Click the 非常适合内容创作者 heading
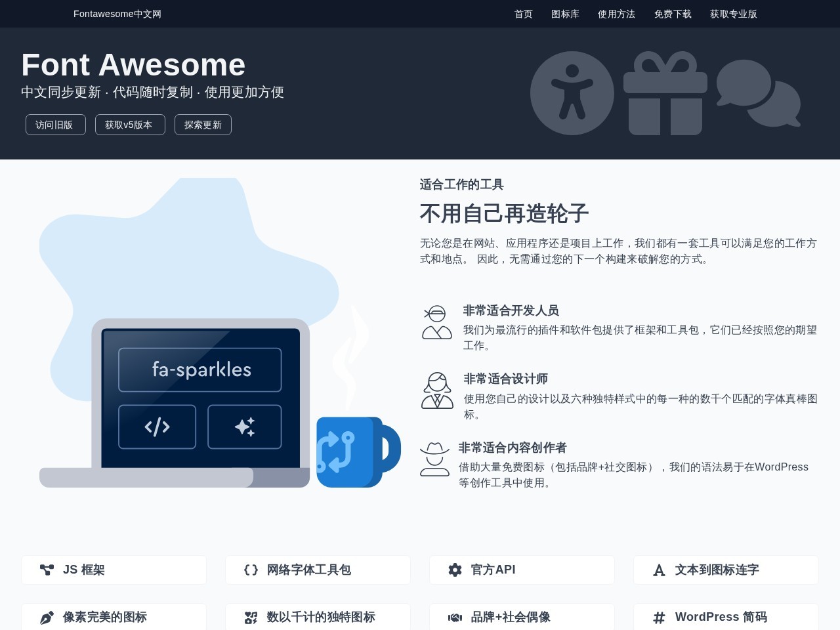Screen dimensions: 840x630 [x=513, y=448]
